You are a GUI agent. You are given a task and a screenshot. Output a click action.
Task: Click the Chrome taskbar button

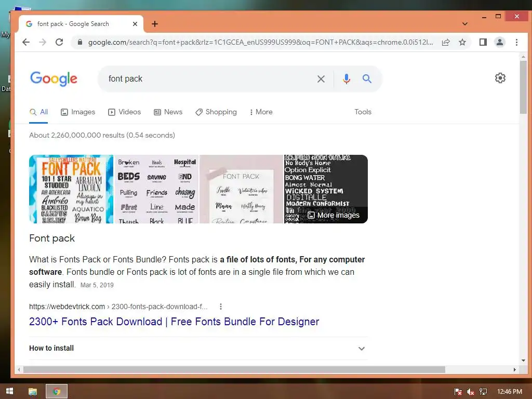[x=57, y=392]
